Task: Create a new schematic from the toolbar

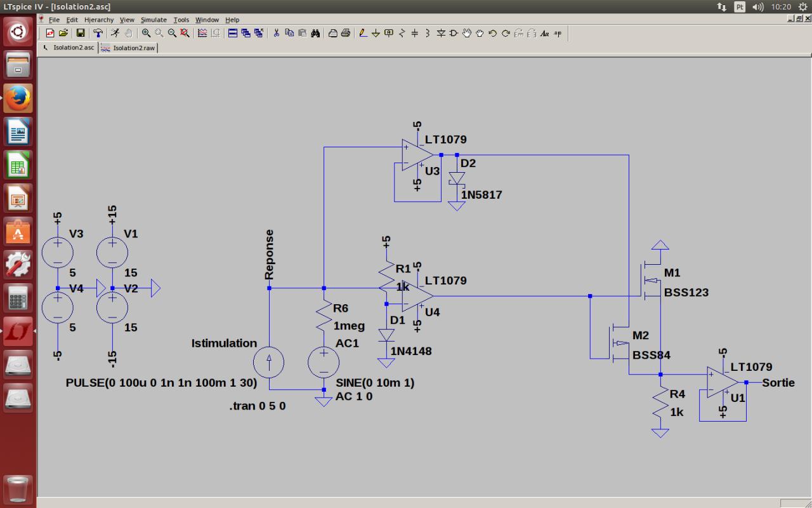Action: coord(50,33)
